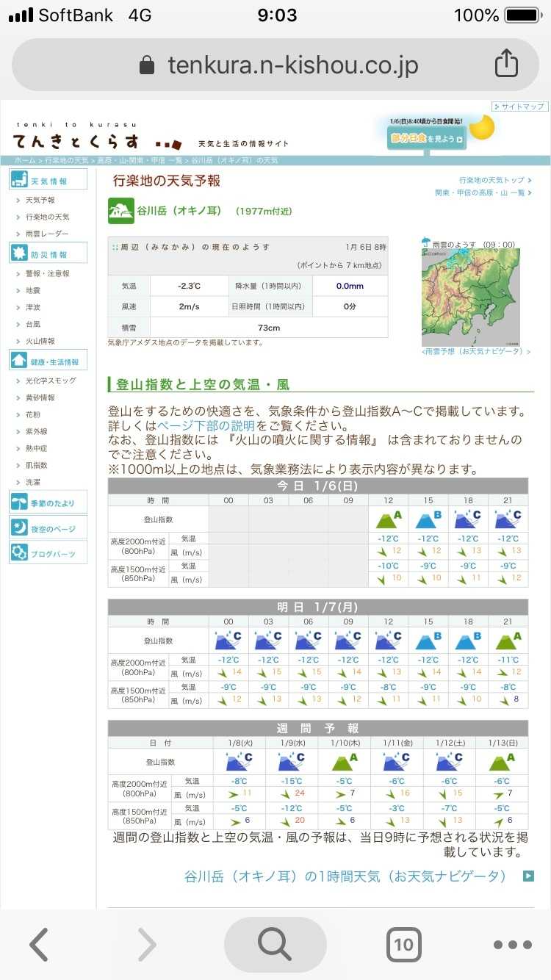Open 警報・注意報 from the sidebar
This screenshot has width=551, height=980.
tap(47, 273)
